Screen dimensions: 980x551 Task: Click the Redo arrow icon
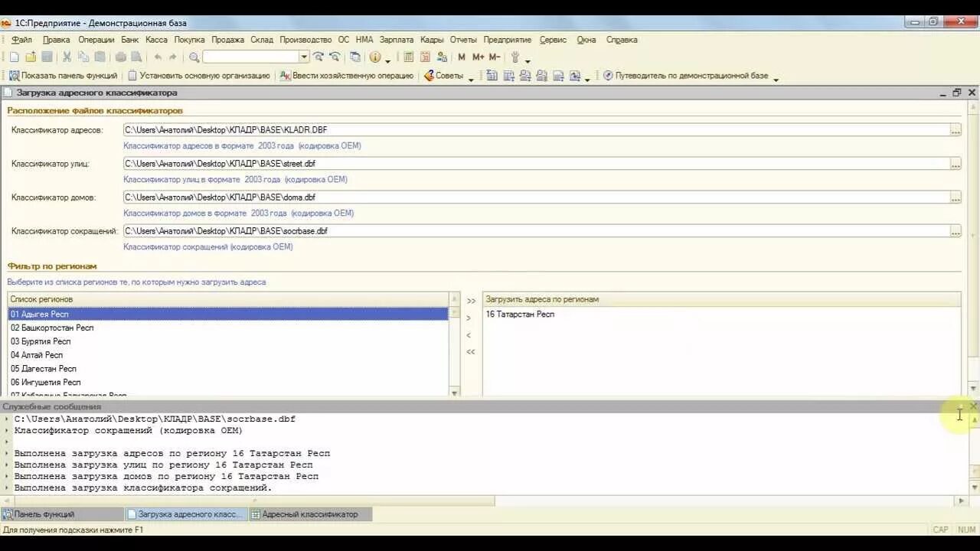[x=173, y=57]
